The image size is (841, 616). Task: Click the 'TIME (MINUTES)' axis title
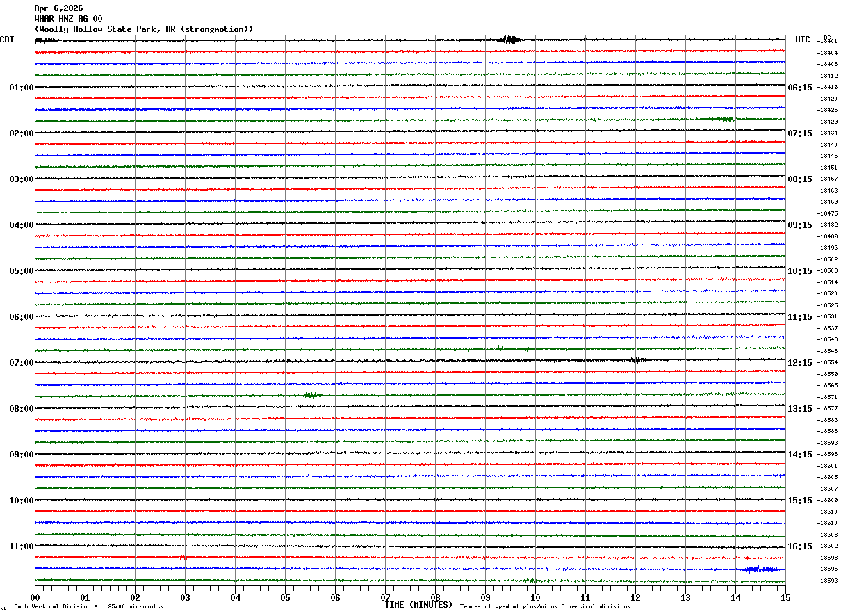click(x=418, y=605)
